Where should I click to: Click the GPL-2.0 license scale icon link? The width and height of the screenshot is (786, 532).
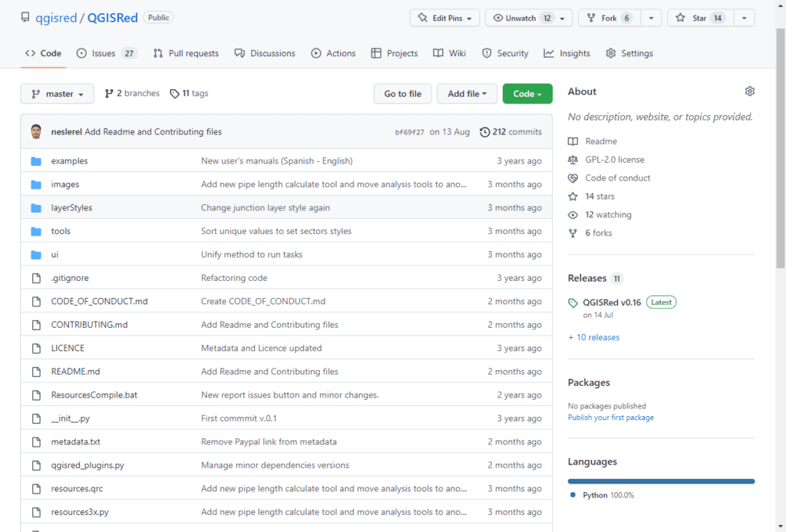pos(573,160)
